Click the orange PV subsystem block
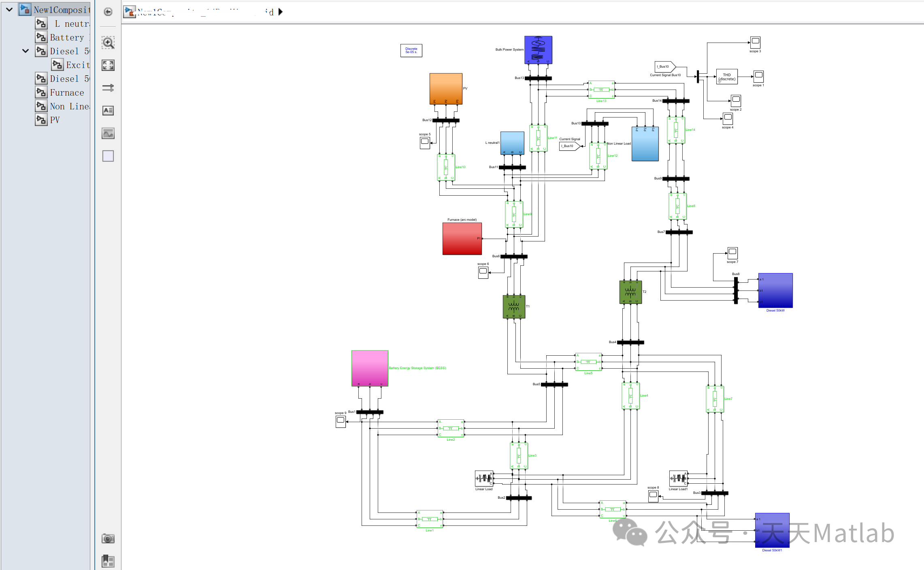 click(445, 88)
